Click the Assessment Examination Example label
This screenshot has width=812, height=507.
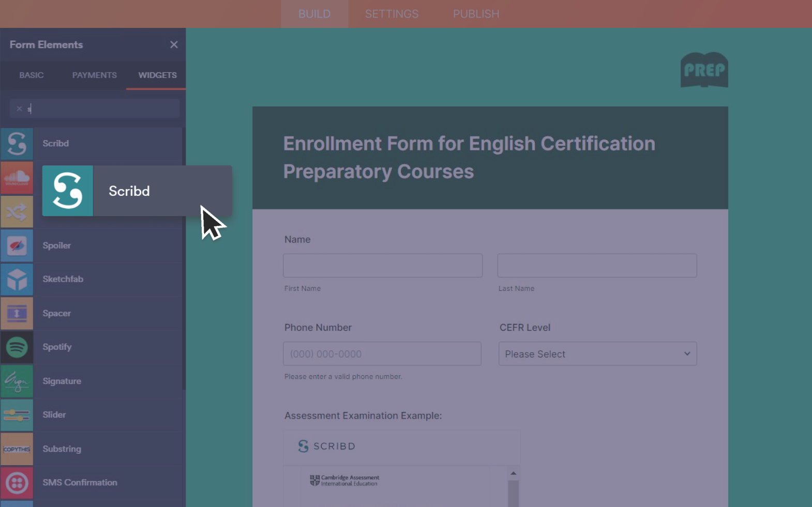pyautogui.click(x=363, y=416)
